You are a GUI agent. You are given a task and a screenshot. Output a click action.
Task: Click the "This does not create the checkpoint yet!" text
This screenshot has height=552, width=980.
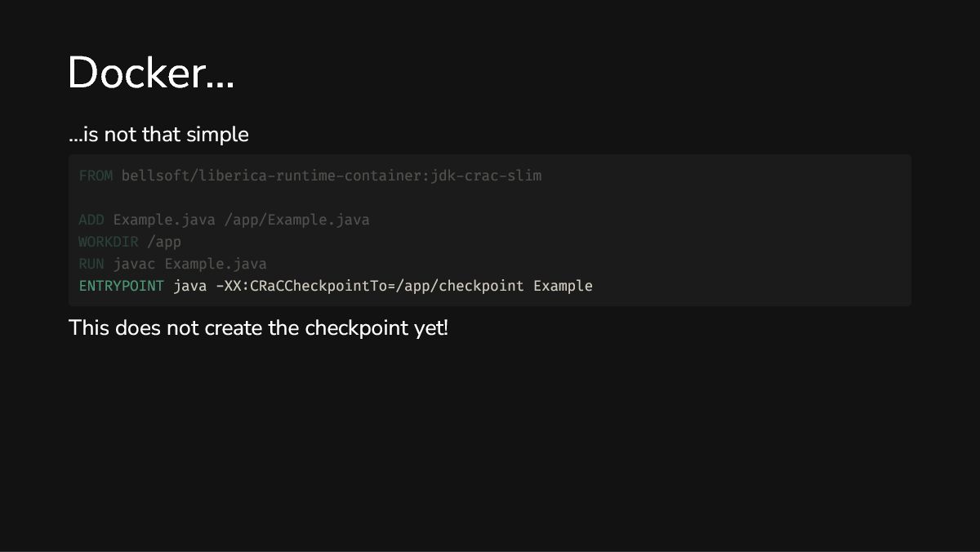click(x=258, y=328)
